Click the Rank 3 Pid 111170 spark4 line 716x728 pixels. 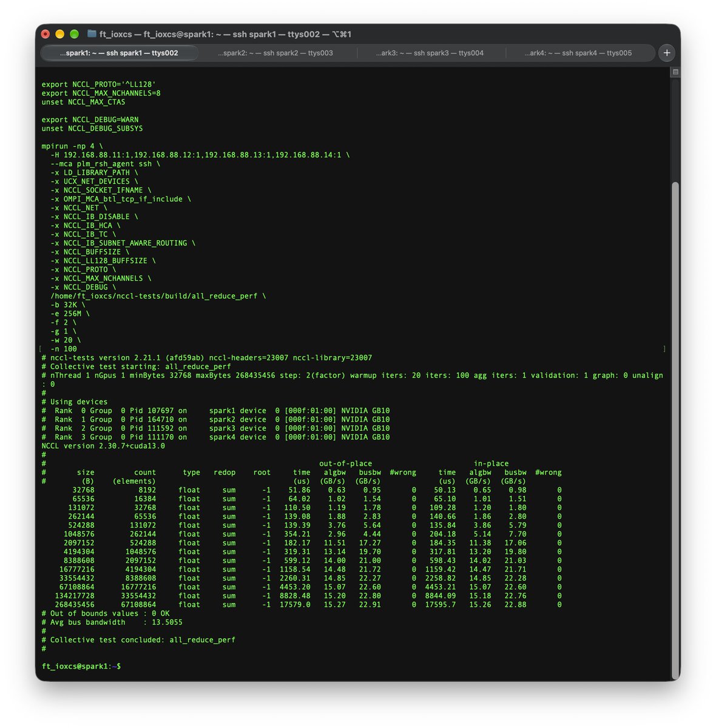(x=216, y=437)
